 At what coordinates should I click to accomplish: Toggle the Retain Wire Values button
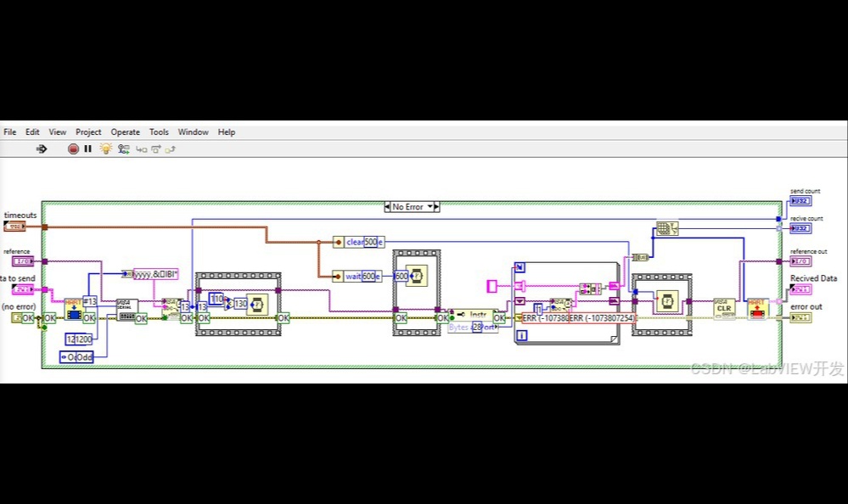click(x=124, y=148)
